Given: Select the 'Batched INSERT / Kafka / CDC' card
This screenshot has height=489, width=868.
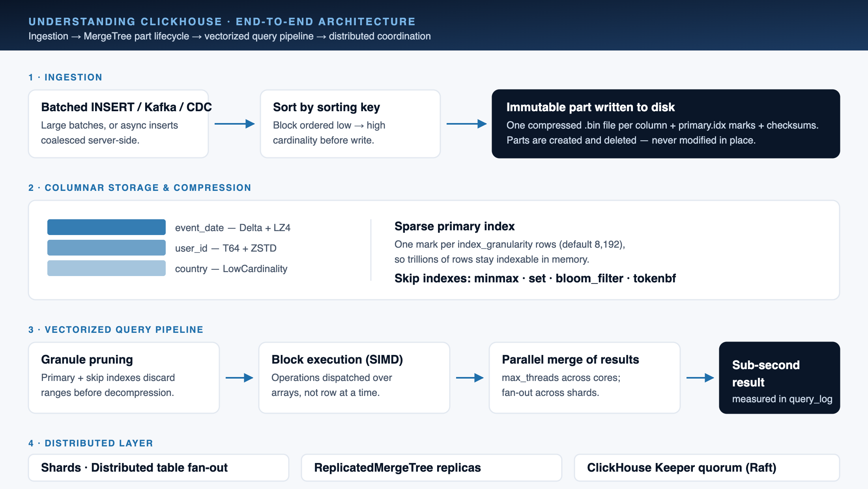Looking at the screenshot, I should tap(118, 124).
